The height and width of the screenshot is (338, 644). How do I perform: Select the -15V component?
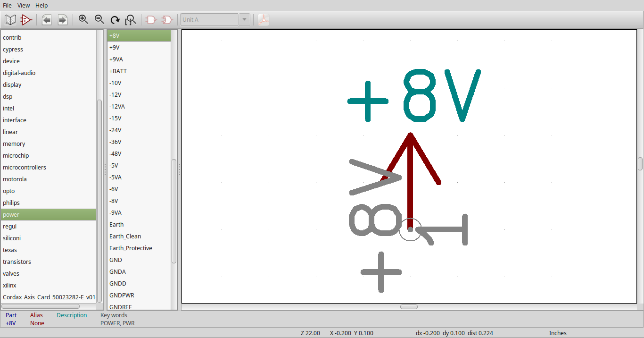(x=139, y=118)
